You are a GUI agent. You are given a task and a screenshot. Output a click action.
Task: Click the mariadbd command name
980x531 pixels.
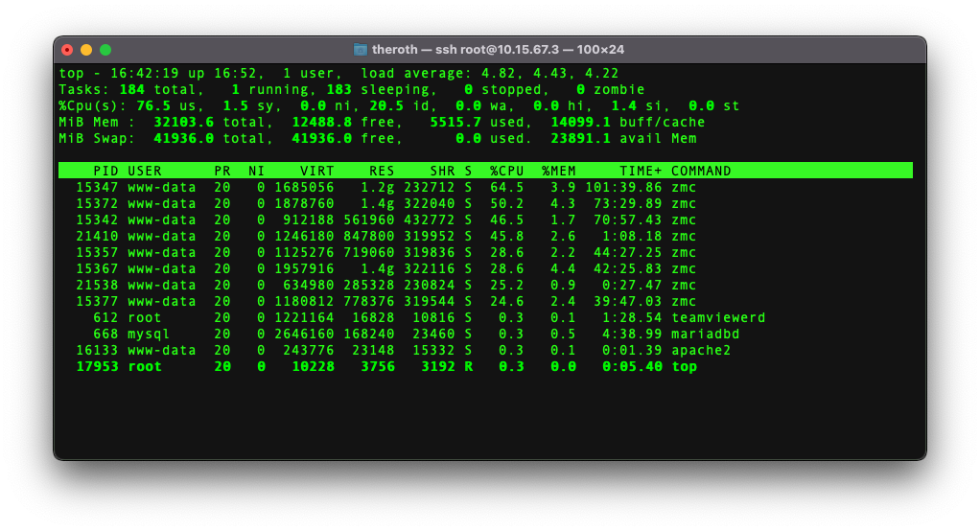pyautogui.click(x=705, y=334)
